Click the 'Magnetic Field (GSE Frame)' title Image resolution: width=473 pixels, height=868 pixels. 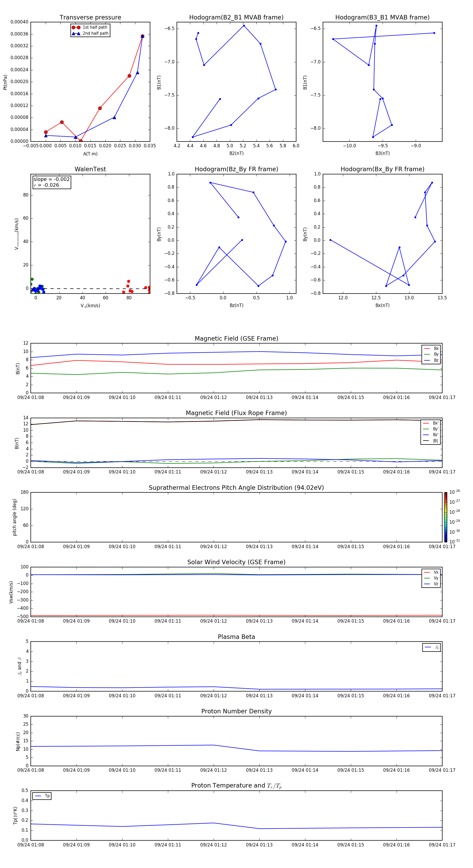[236, 339]
